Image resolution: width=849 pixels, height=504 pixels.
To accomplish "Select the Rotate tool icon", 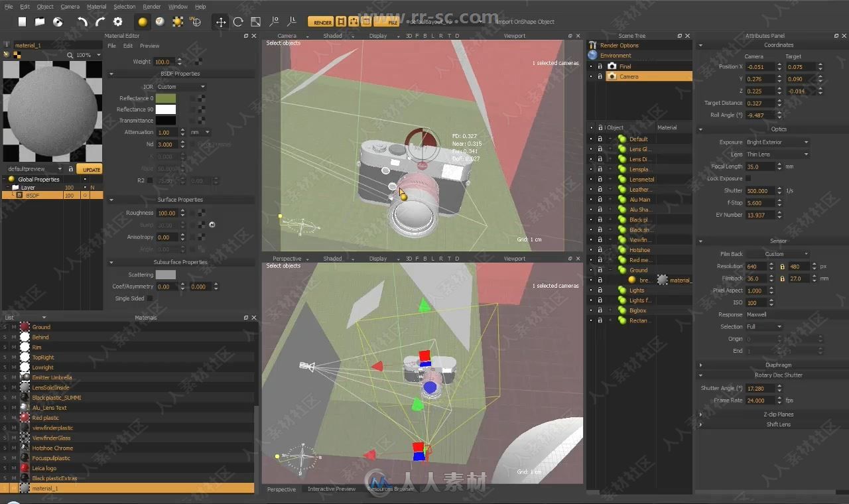I will point(238,22).
